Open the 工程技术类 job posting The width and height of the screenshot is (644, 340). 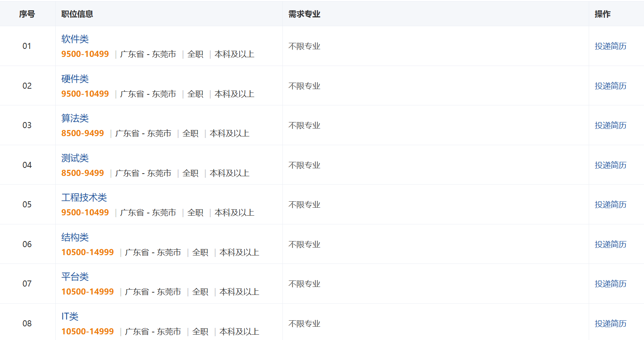coord(84,197)
